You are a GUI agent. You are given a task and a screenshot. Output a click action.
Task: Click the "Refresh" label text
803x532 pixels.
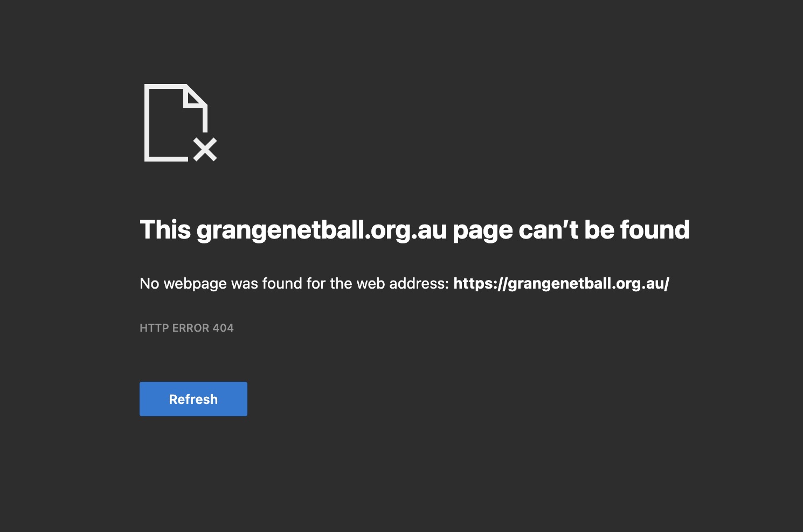193,399
